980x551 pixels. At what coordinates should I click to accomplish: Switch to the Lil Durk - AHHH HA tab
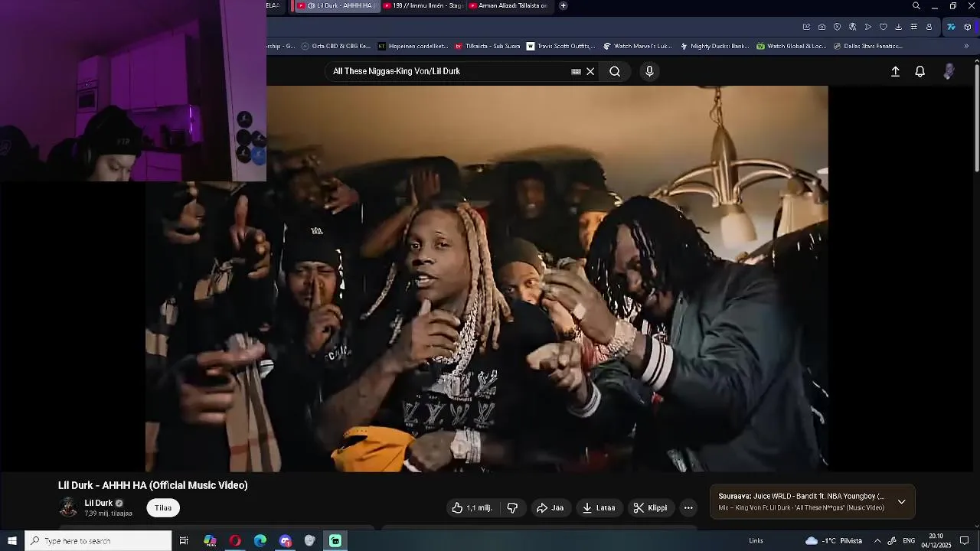[x=337, y=5]
